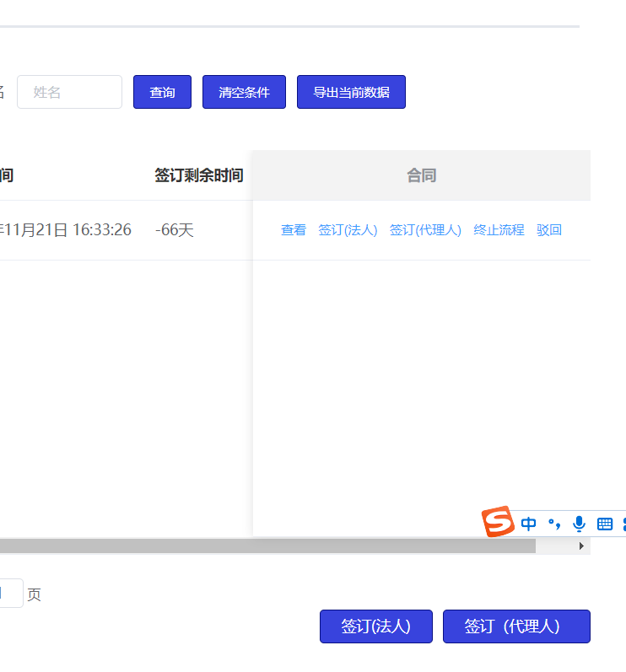Viewport: 626px width, 672px height.
Task: Click the right arrow of horizontal scrollbar
Action: (x=581, y=546)
